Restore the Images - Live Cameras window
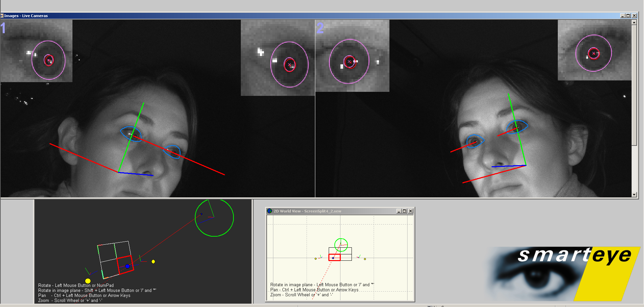 coord(628,15)
